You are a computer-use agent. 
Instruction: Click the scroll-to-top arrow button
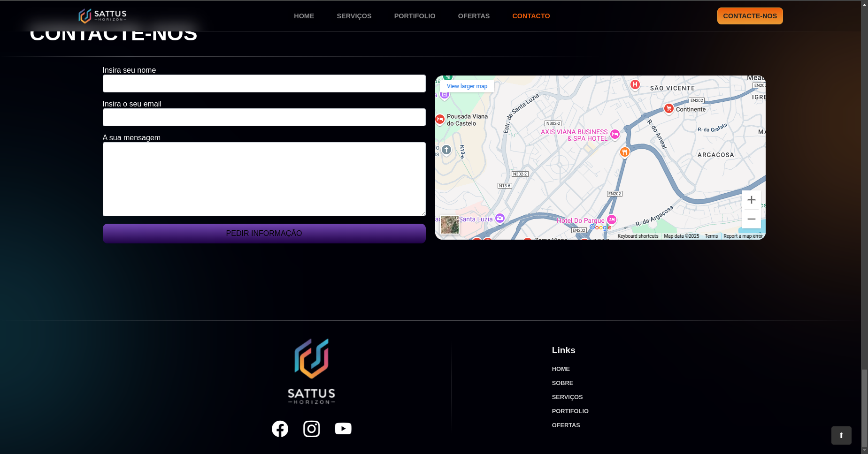841,435
